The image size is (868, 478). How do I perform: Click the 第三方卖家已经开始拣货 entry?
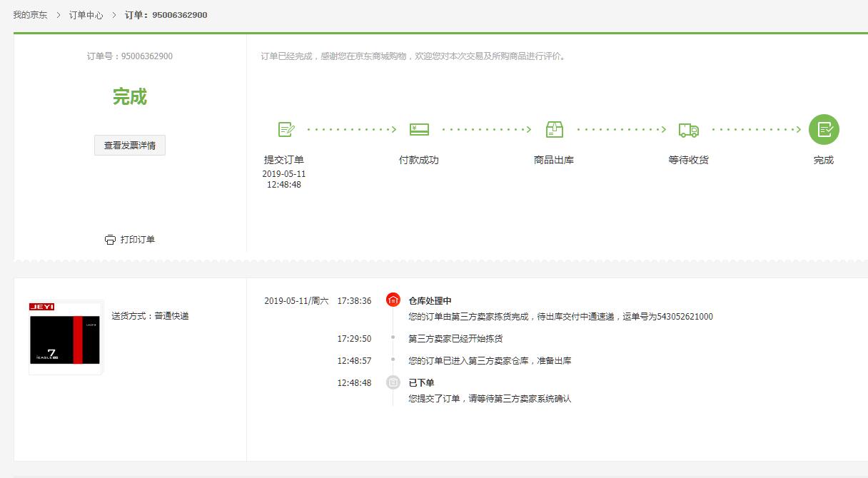coord(455,338)
